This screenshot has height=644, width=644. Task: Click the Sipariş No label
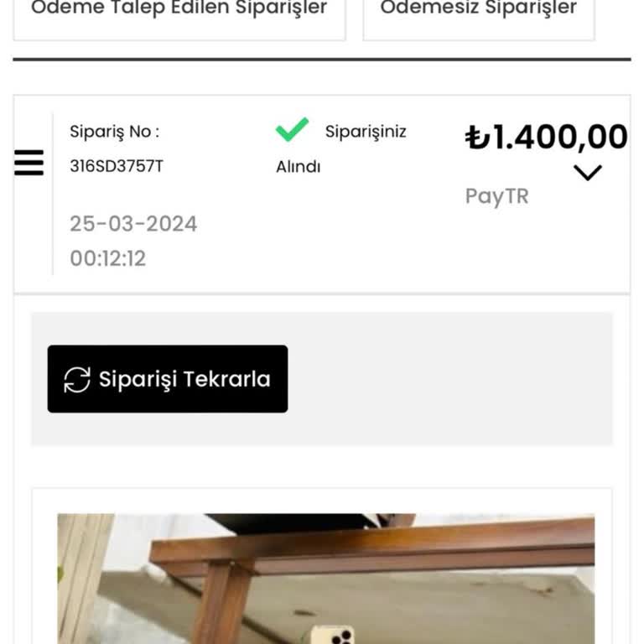pos(114,132)
